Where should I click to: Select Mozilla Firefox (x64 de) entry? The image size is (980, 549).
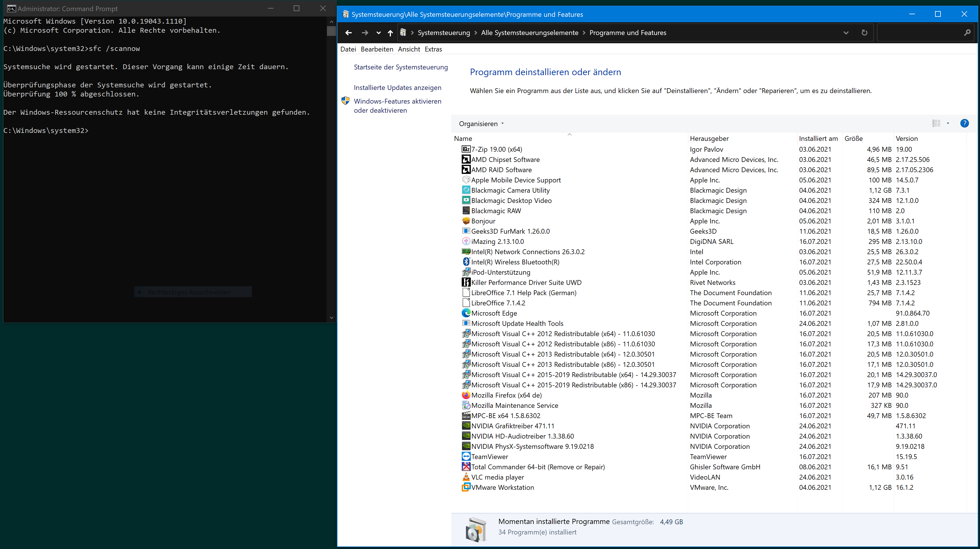[506, 395]
